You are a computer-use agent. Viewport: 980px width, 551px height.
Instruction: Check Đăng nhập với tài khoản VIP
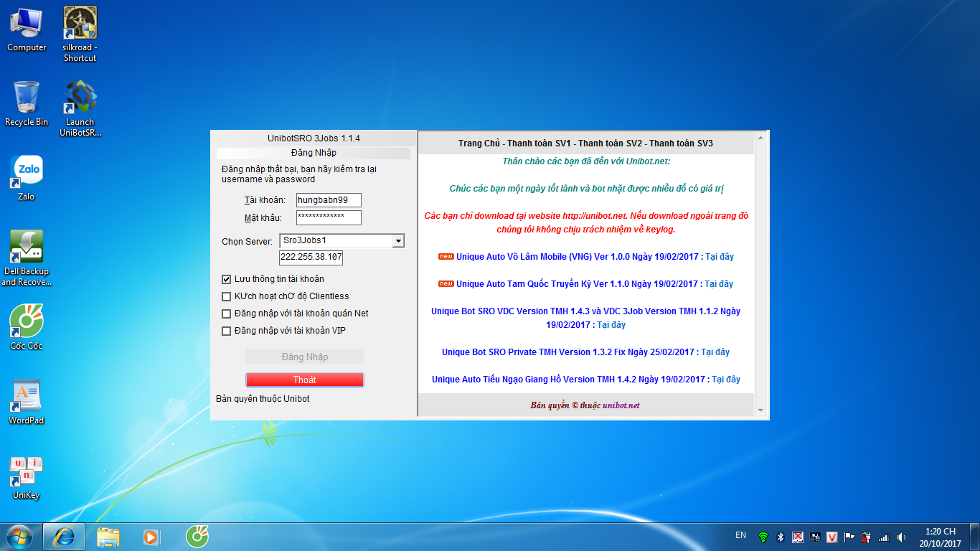pos(227,331)
